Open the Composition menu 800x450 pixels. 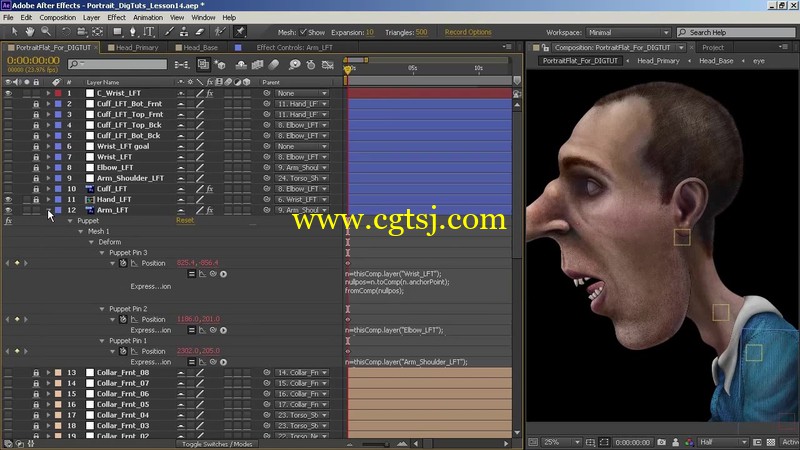tap(58, 17)
